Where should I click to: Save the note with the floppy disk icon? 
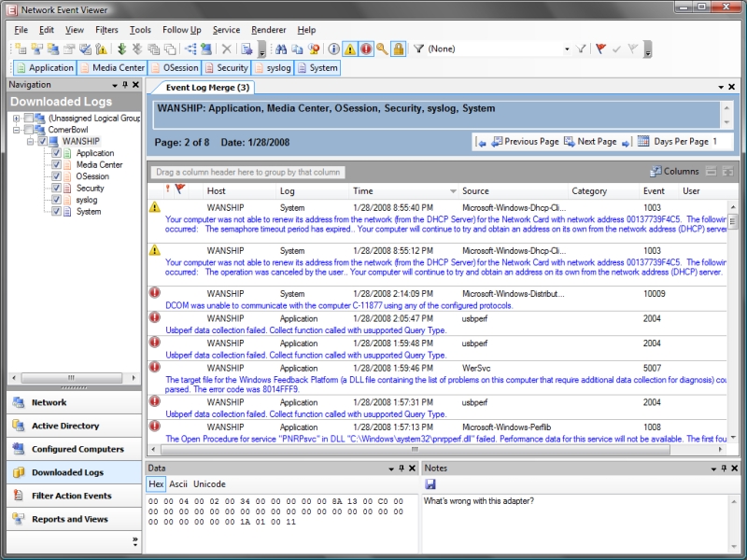430,484
